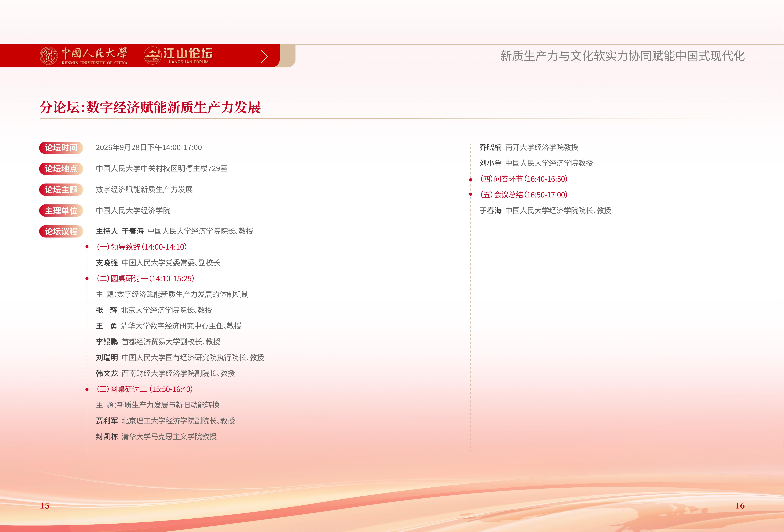Click the red bullet beside 圆桌研讨一
Viewport: 784px width, 532px height.
tap(87, 279)
